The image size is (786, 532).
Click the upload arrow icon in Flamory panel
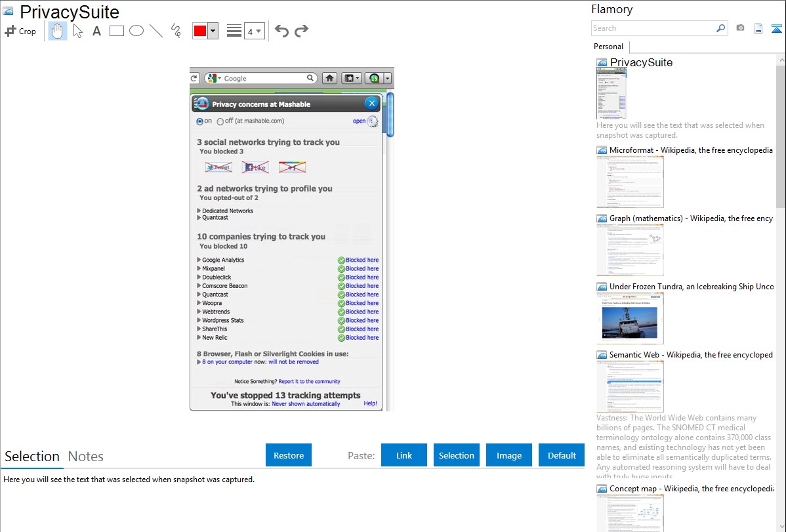(x=776, y=29)
